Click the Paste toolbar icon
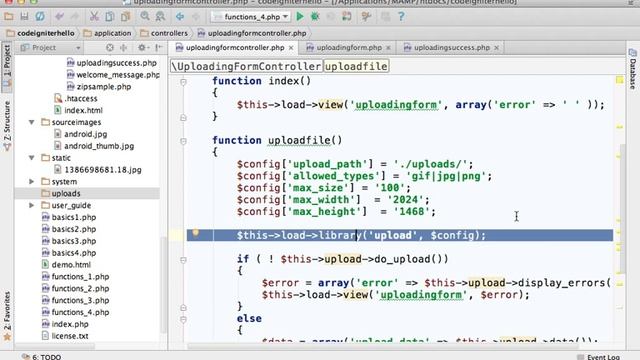Viewport: 640px width, 360px height. point(125,16)
